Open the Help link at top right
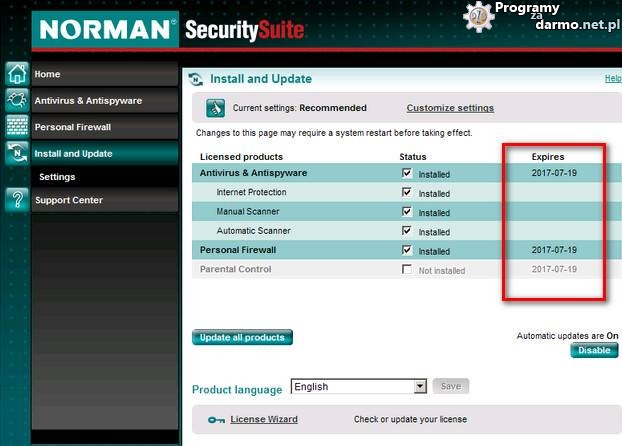Viewport: 622px width, 446px height. click(x=612, y=78)
